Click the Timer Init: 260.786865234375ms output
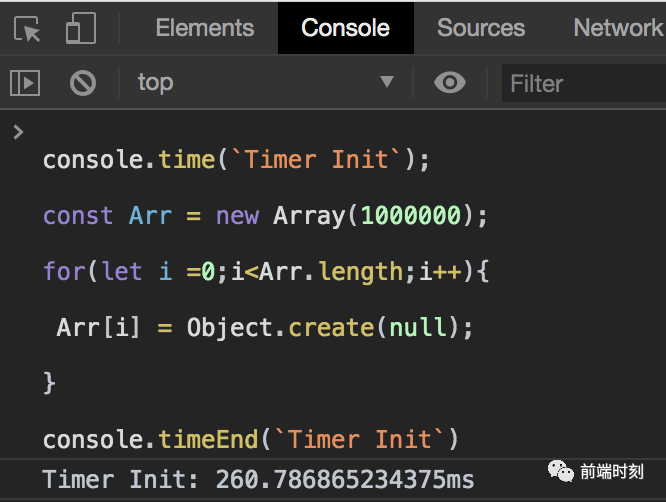The image size is (666, 502). [x=258, y=480]
